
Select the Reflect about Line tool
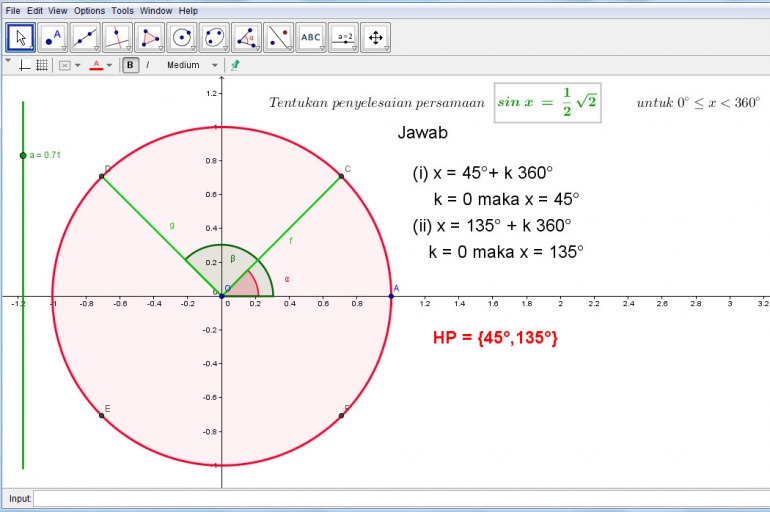(x=278, y=37)
